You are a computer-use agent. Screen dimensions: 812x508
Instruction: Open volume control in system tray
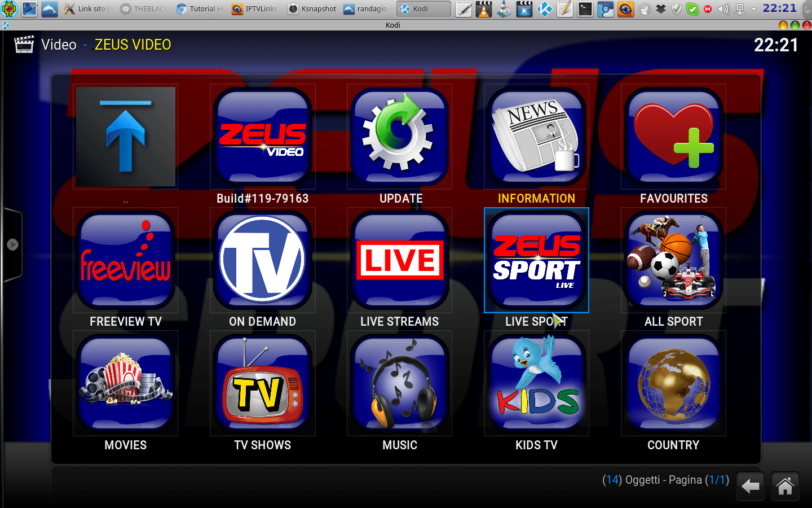click(x=723, y=9)
